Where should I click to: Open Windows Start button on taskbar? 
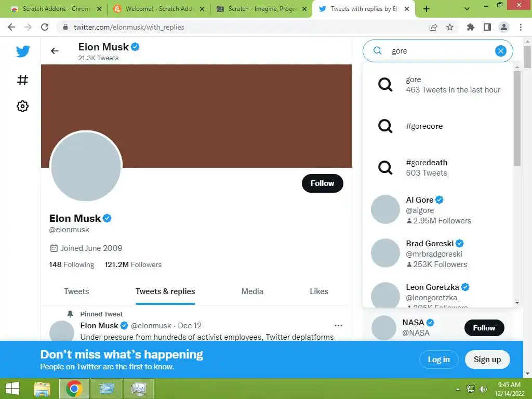click(x=12, y=389)
